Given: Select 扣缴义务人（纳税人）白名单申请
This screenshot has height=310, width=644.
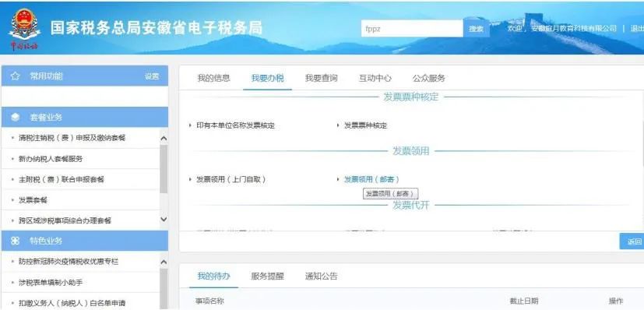Looking at the screenshot, I should (72, 304).
